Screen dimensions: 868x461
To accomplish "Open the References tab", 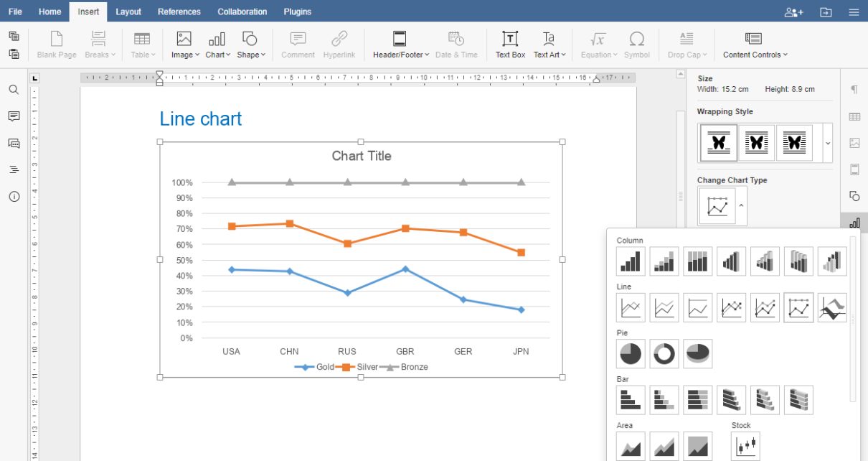I will [179, 11].
